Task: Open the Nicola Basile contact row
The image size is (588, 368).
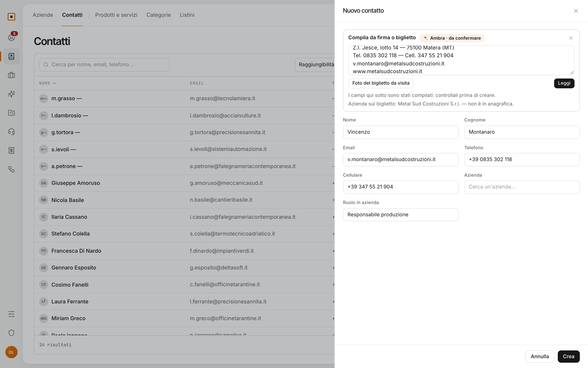Action: [184, 200]
